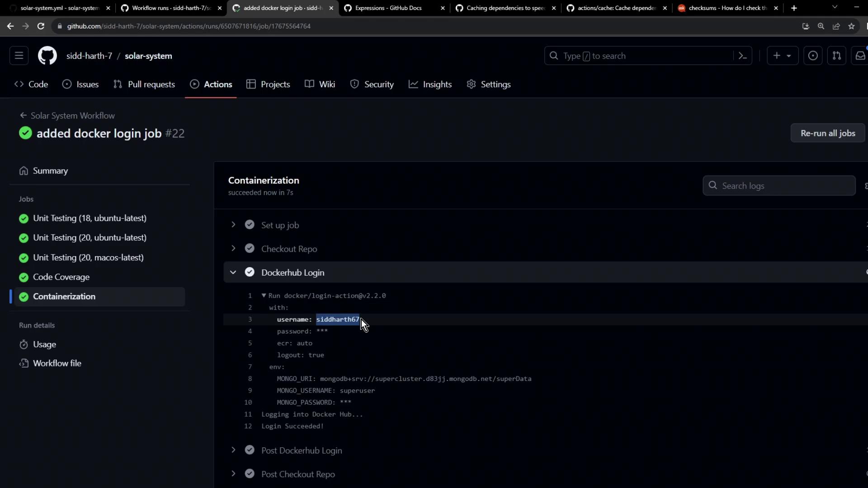Expand the Set up job step
Viewport: 868px width, 488px height.
pyautogui.click(x=233, y=225)
